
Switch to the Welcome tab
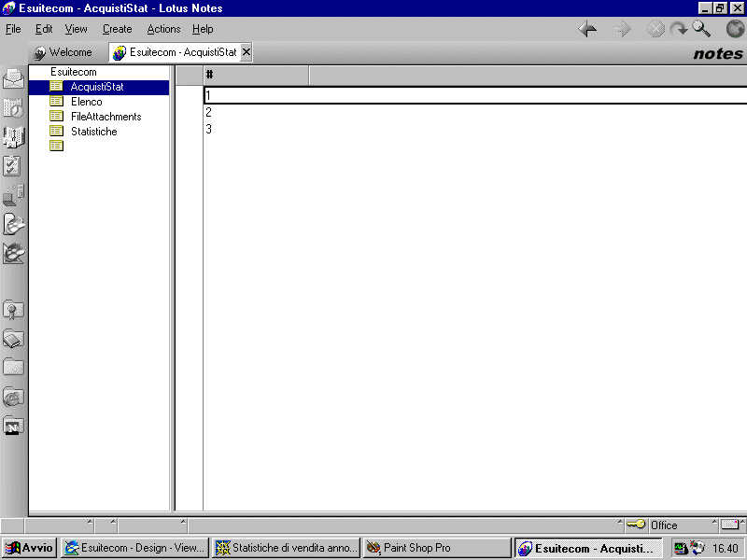63,52
